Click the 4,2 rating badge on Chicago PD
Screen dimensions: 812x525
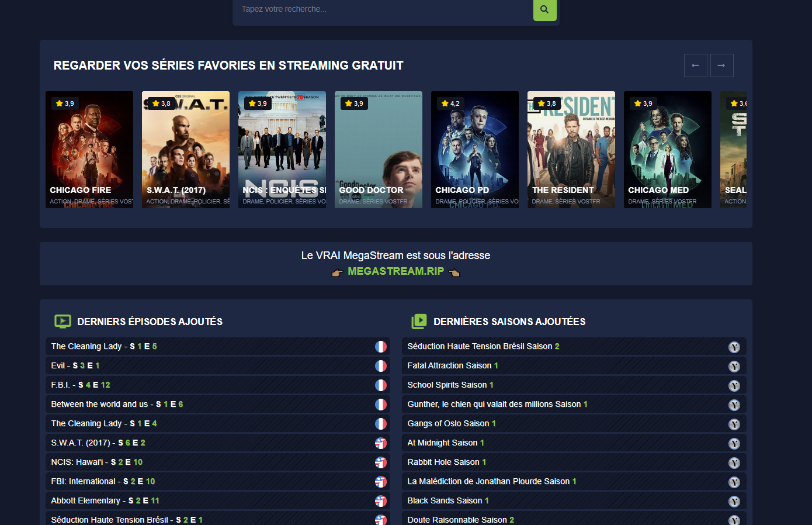(x=450, y=103)
